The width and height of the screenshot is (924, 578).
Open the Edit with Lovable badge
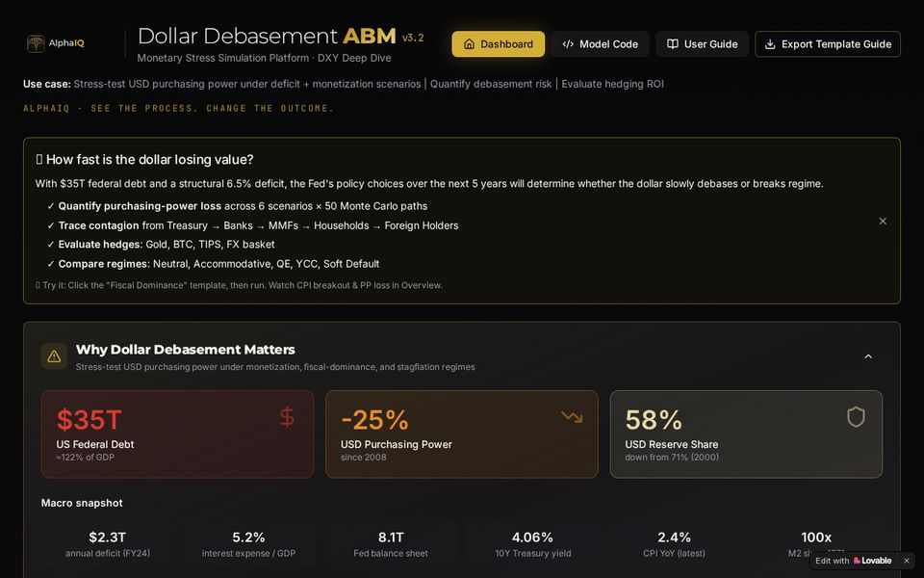(x=854, y=561)
